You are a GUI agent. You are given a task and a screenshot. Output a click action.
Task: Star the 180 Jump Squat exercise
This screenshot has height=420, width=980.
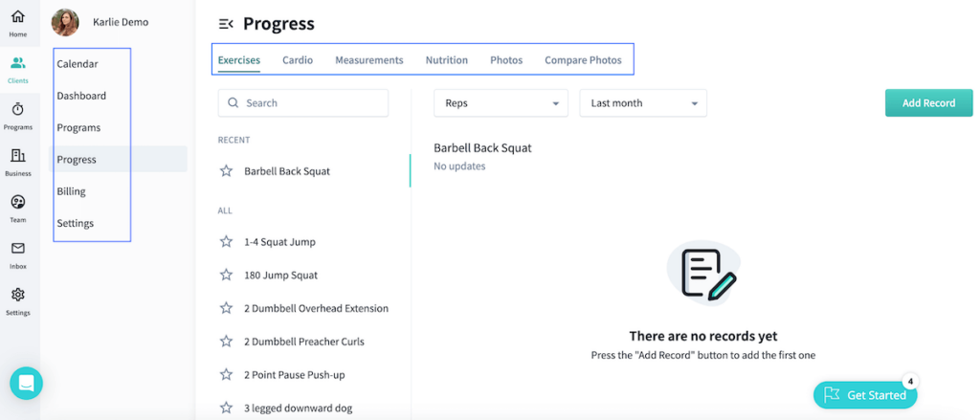click(227, 275)
